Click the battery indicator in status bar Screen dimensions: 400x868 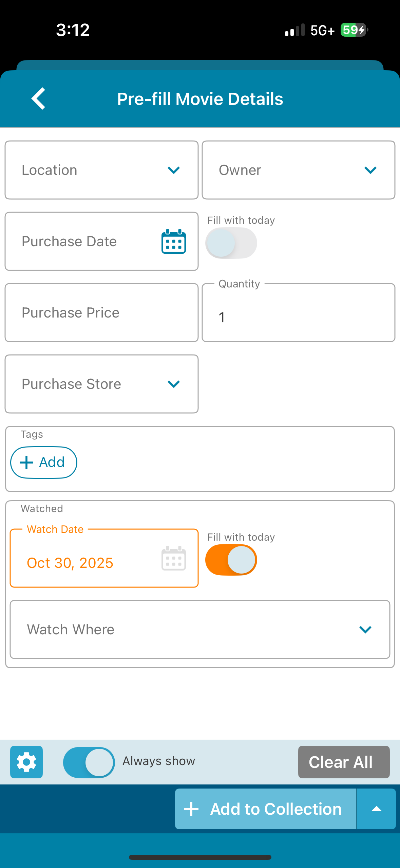(x=354, y=30)
